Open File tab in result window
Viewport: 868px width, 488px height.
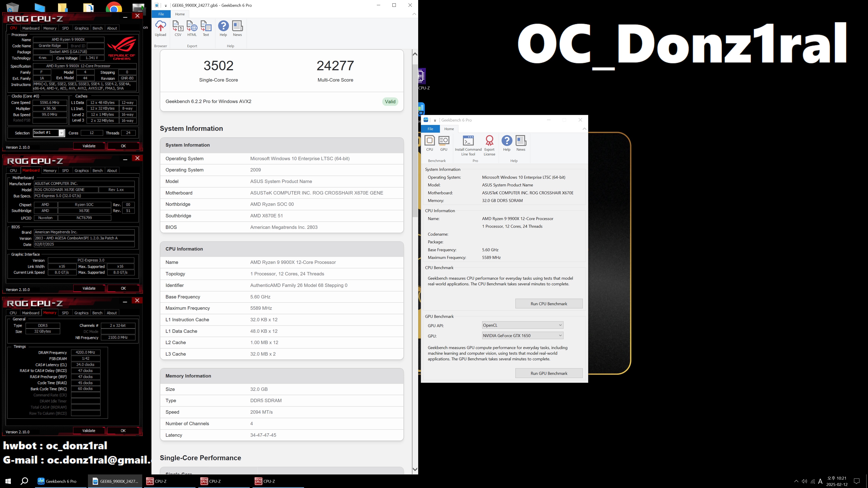click(x=161, y=14)
